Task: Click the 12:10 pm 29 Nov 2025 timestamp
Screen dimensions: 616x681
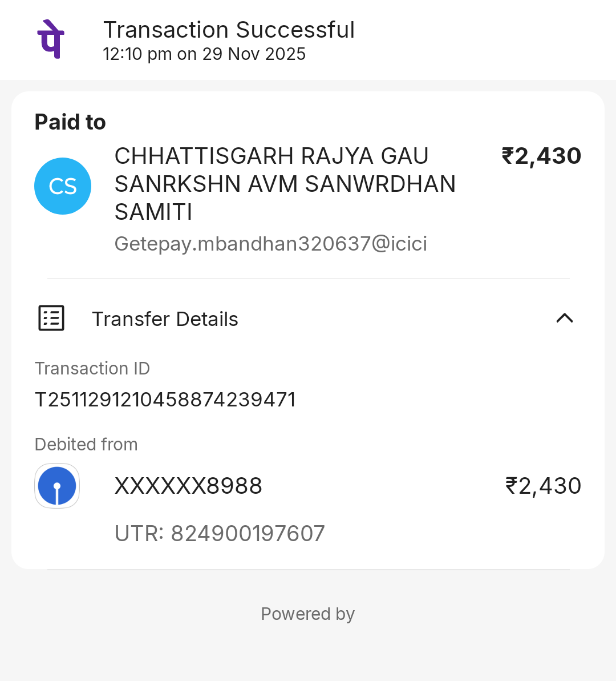Action: tap(204, 54)
